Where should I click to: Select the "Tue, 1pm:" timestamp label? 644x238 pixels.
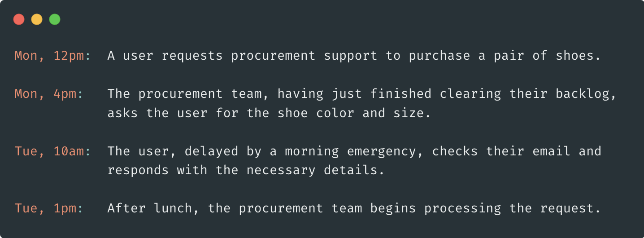(x=49, y=208)
